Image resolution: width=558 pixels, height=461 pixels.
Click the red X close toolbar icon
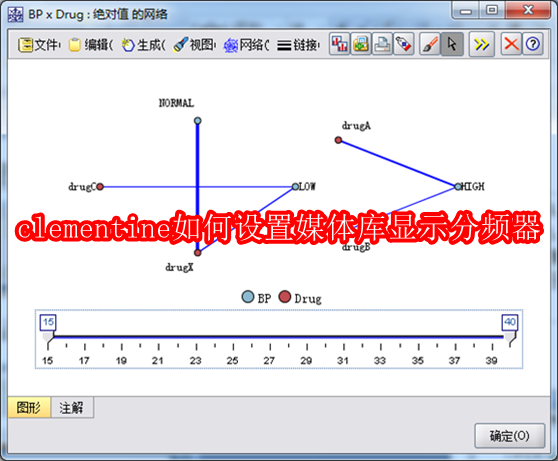point(511,44)
